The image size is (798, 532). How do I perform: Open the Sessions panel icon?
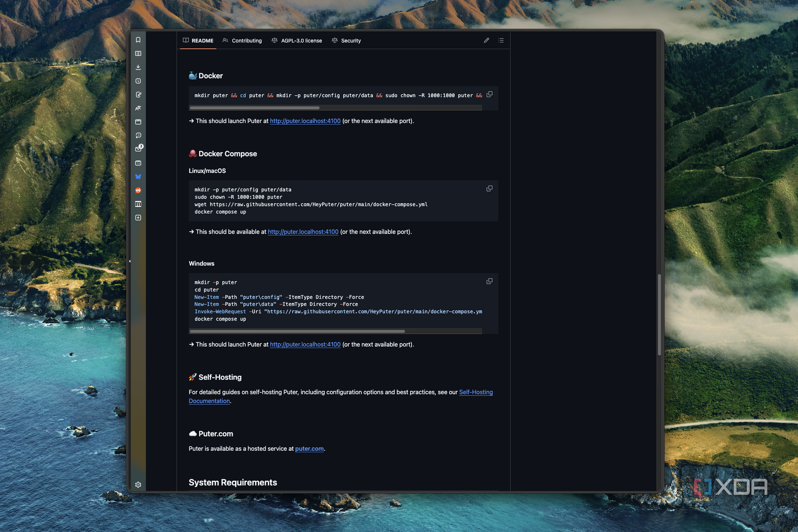pos(138,135)
